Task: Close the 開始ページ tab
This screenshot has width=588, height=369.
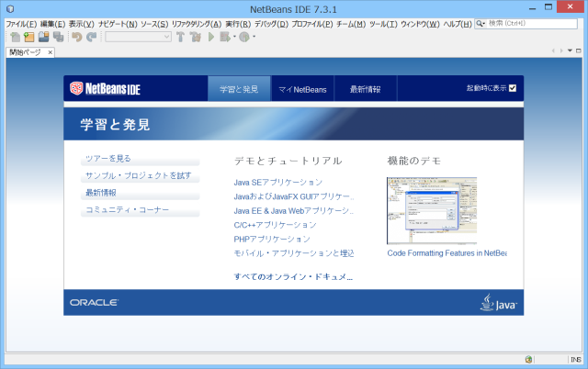Action: pos(50,52)
